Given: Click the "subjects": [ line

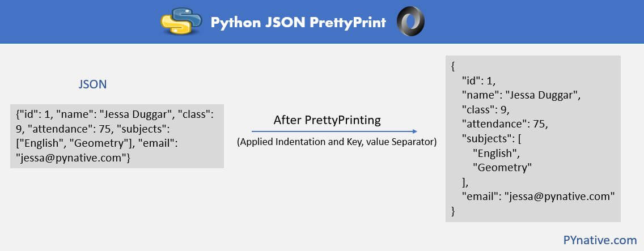Looking at the screenshot, I should coord(494,138).
